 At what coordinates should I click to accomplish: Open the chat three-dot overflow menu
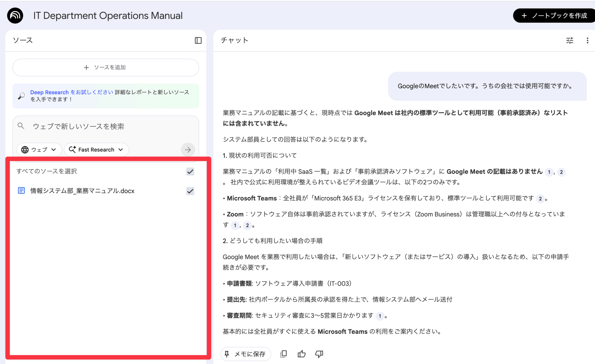pyautogui.click(x=588, y=40)
